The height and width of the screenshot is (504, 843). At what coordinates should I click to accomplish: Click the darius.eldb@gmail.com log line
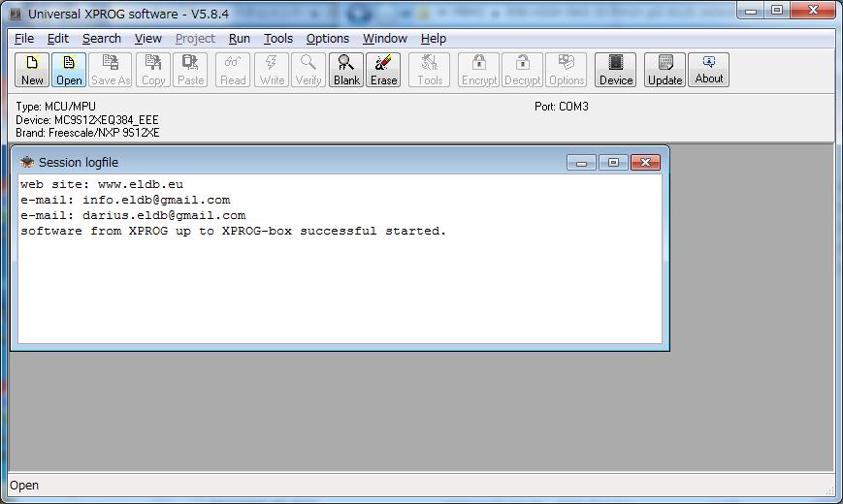pyautogui.click(x=133, y=215)
